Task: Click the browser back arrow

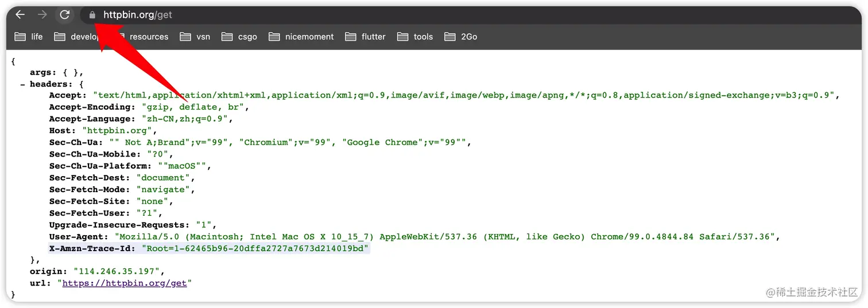Action: pyautogui.click(x=20, y=15)
